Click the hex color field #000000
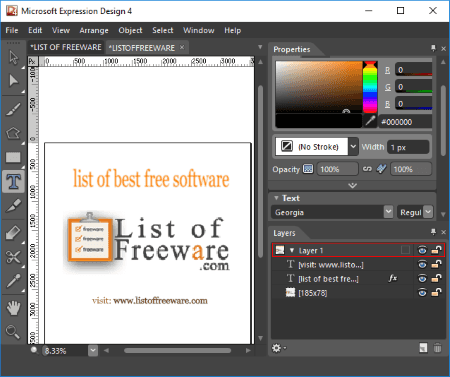This screenshot has width=450, height=377. (405, 122)
